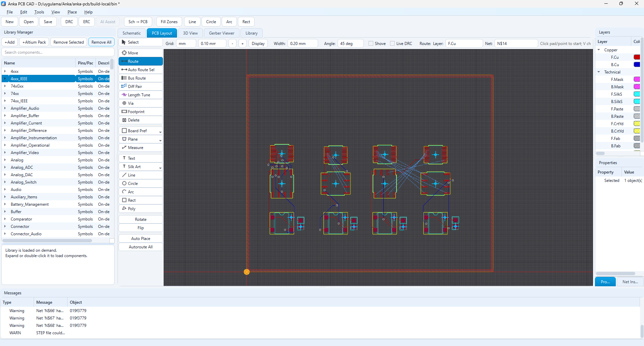Collapse the Technical layer group

click(x=599, y=72)
